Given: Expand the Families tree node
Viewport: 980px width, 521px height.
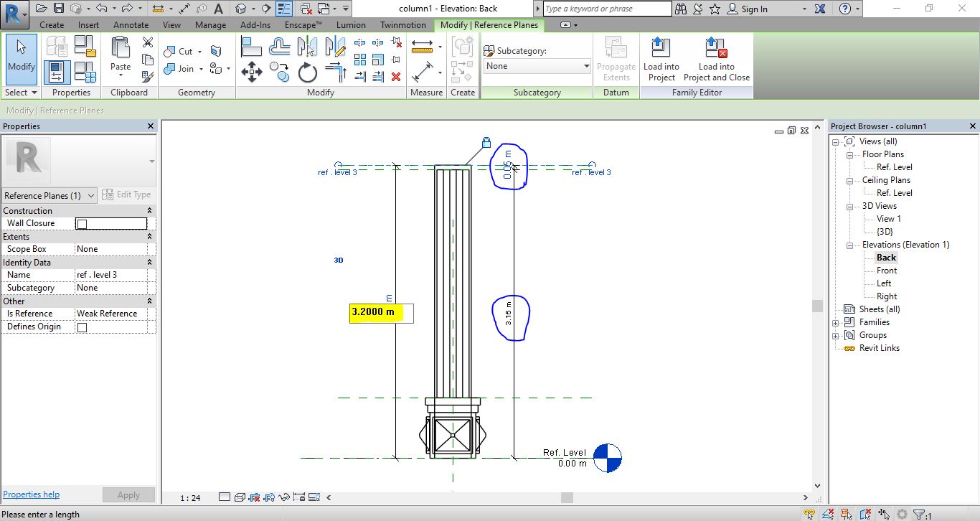Looking at the screenshot, I should [836, 323].
